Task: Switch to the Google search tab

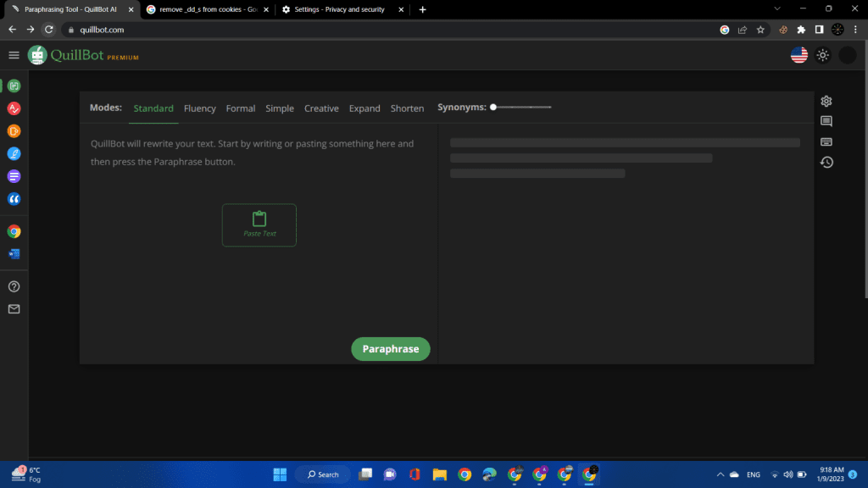Action: 208,9
